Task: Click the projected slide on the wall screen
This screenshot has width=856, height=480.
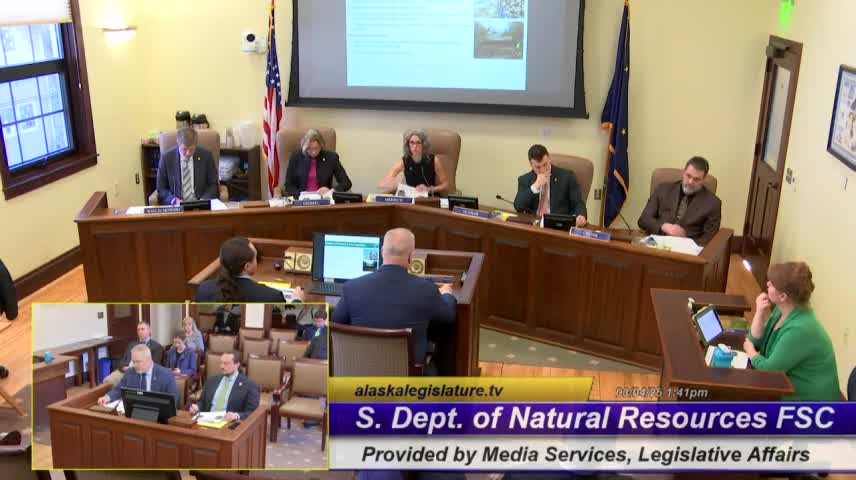Action: click(x=437, y=45)
